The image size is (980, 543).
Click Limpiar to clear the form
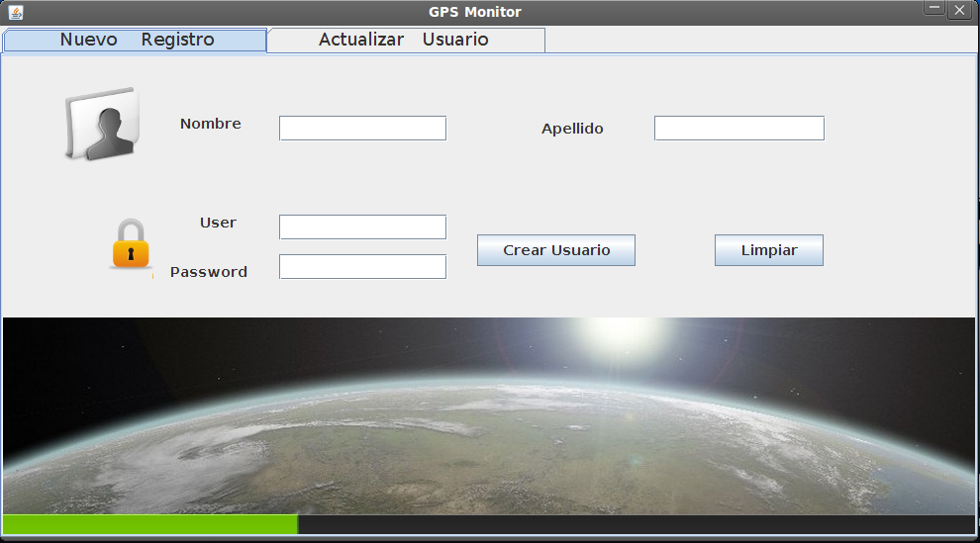(769, 250)
